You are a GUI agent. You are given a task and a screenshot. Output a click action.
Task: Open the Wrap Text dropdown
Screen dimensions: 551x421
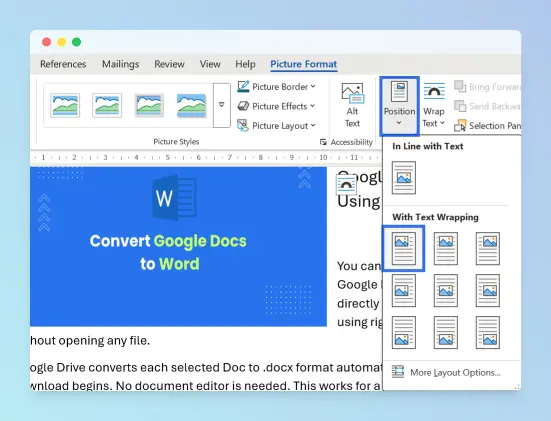point(434,105)
